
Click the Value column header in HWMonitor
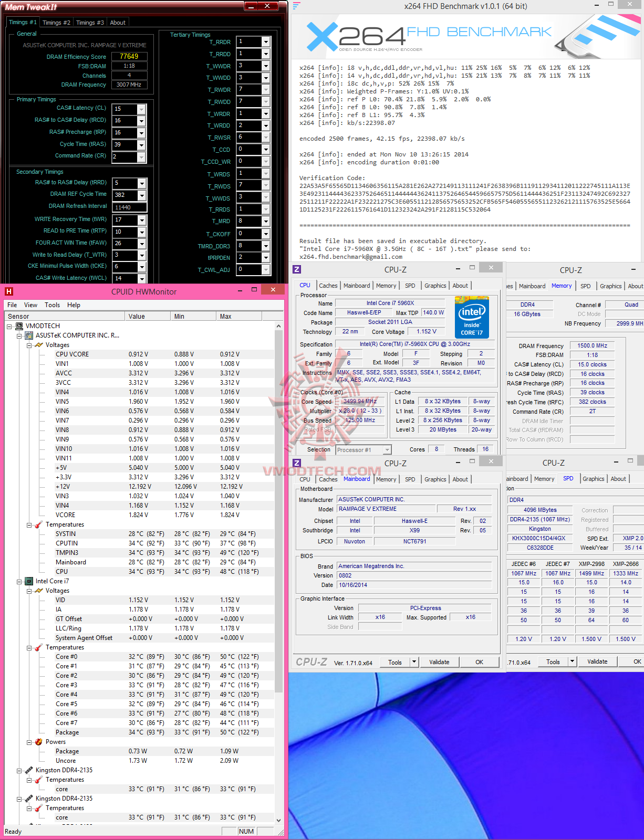[148, 317]
